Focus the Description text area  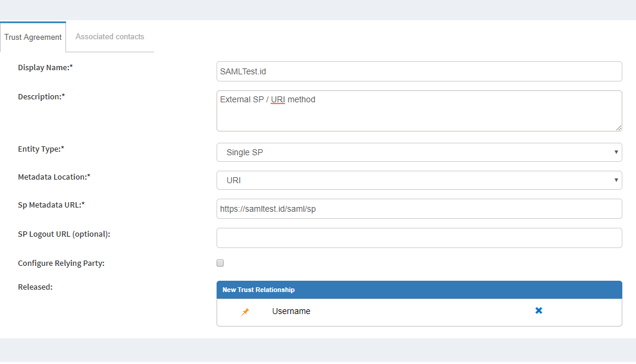(419, 111)
